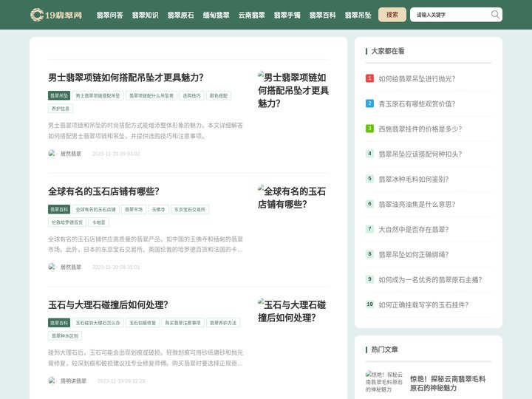This screenshot has width=532, height=399.
Task: Click the 搜索 search button
Action: [392, 15]
